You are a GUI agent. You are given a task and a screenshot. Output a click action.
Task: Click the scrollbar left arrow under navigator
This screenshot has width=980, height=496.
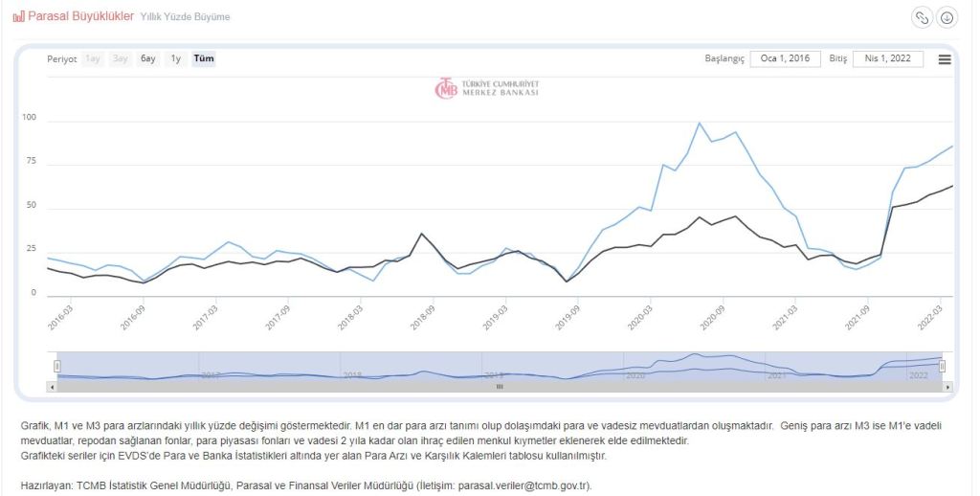[52, 387]
